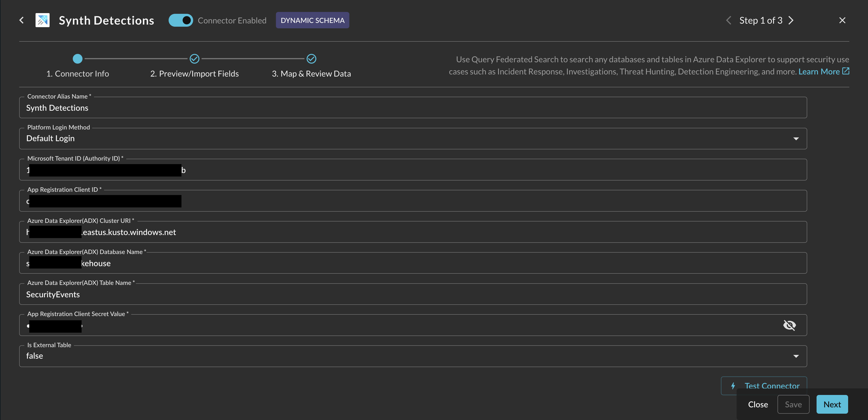This screenshot has width=868, height=420.
Task: Click the lightning bolt icon on Test Connector
Action: pos(733,386)
